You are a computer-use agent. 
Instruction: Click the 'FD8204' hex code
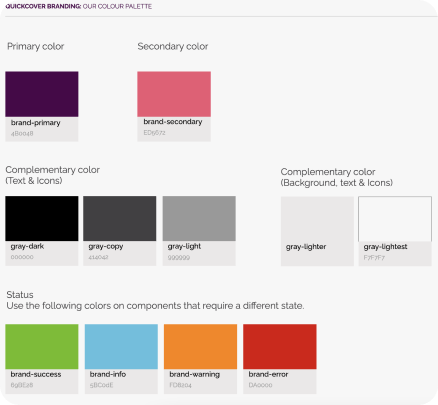point(180,385)
